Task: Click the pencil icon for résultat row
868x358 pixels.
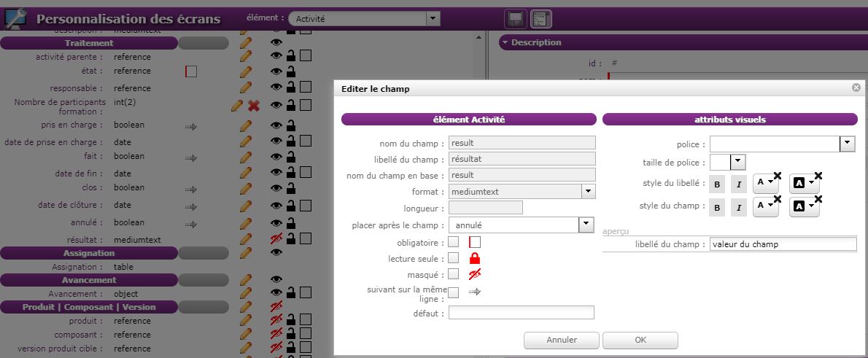Action: point(246,238)
